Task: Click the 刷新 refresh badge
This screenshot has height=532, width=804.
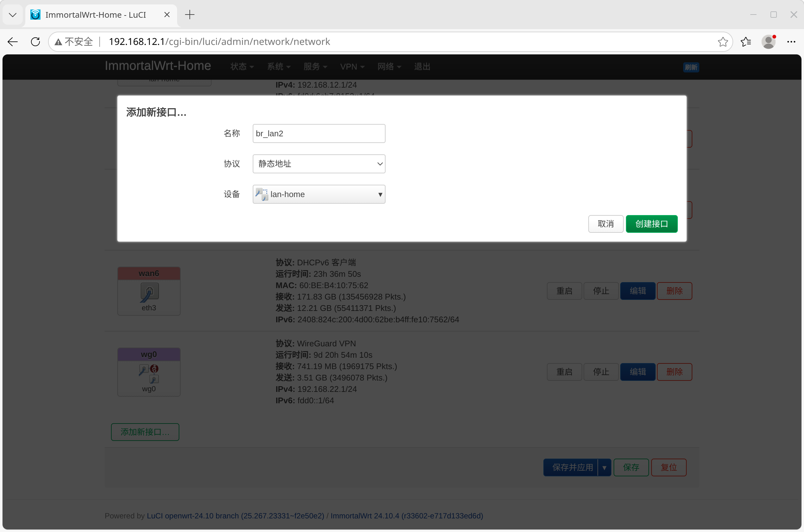Action: coord(691,67)
